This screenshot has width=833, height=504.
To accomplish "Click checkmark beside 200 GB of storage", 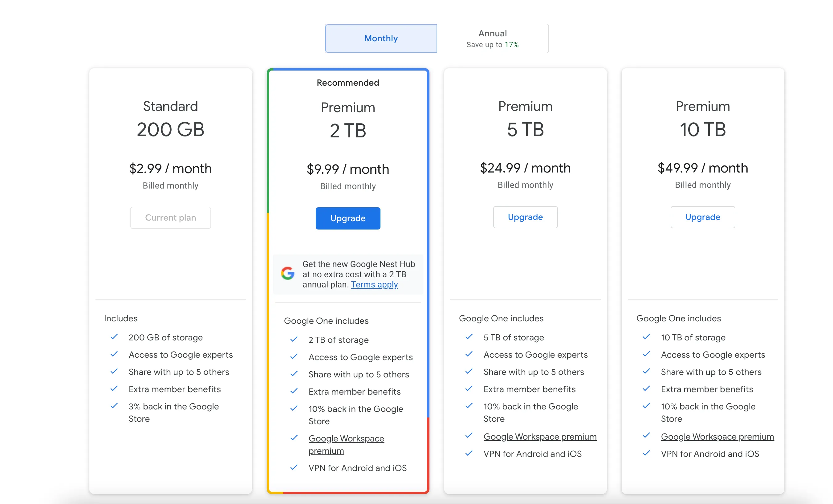I will coord(114,337).
